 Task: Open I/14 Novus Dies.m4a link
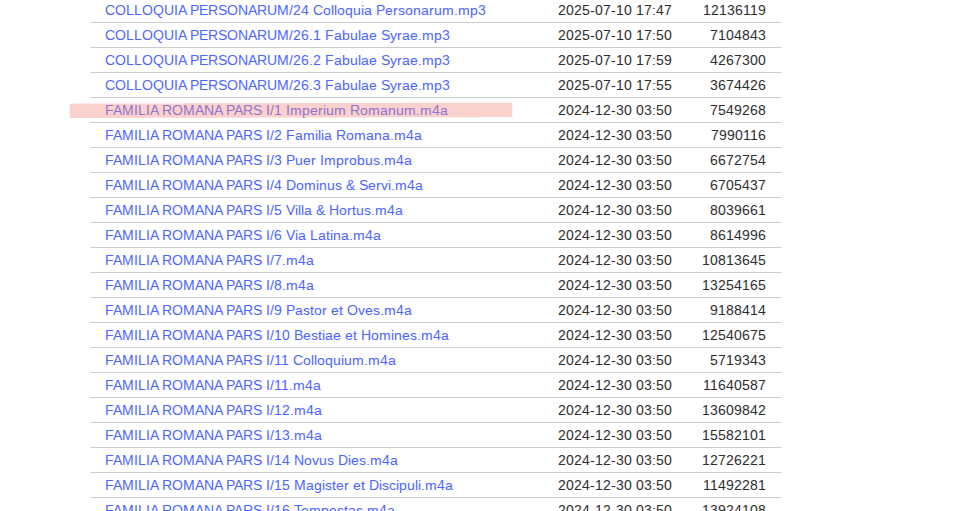[x=251, y=460]
